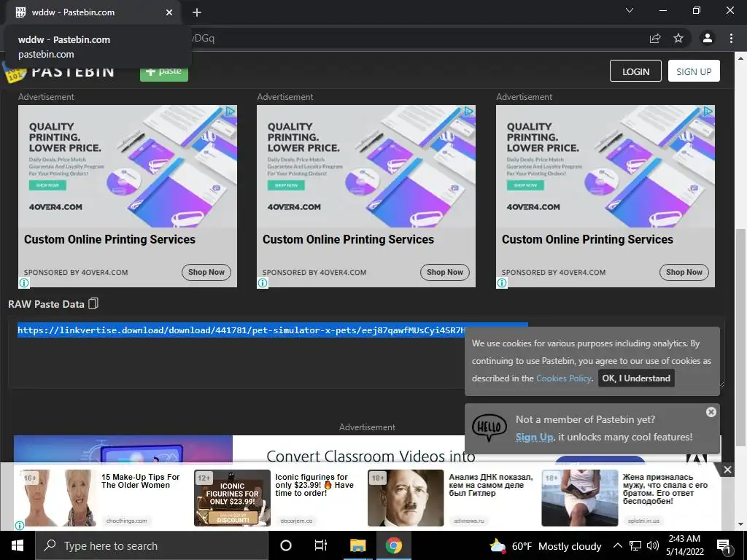Screen dimensions: 747x560
Task: Open ad info icon below second ad
Action: [263, 283]
